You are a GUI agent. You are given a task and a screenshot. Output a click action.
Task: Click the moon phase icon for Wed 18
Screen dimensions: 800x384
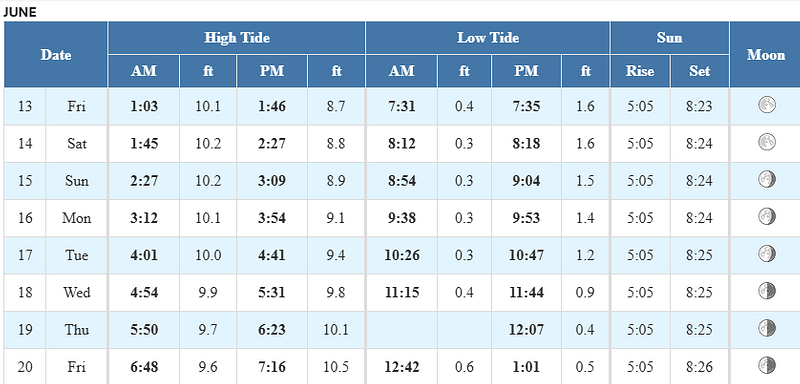pyautogui.click(x=766, y=290)
